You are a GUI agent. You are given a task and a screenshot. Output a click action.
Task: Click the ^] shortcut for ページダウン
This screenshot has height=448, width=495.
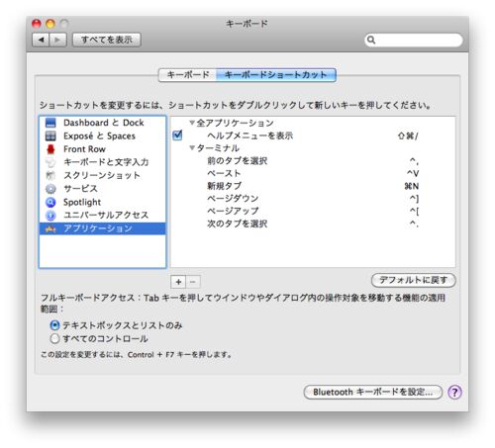click(x=414, y=199)
